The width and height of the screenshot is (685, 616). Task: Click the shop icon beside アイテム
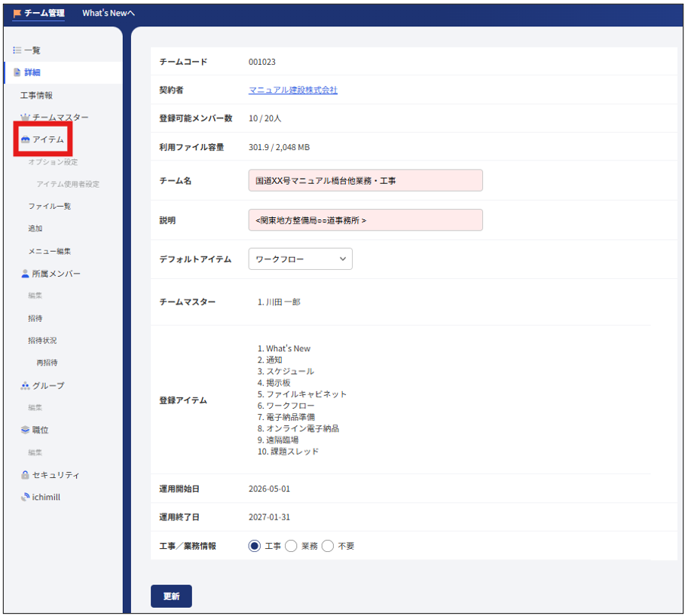26,139
